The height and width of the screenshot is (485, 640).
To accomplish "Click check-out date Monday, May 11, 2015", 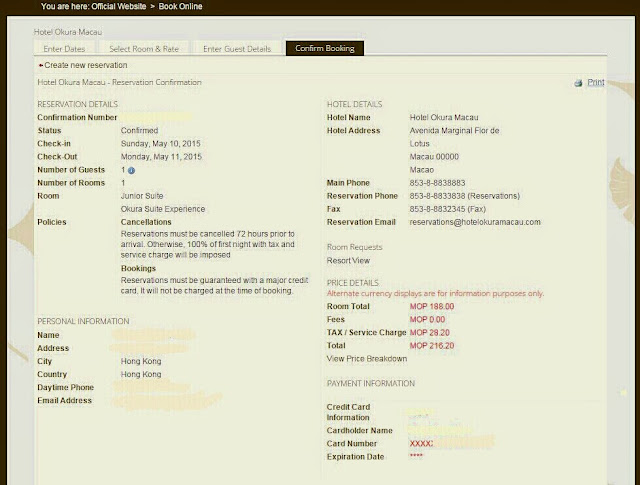I will [161, 157].
